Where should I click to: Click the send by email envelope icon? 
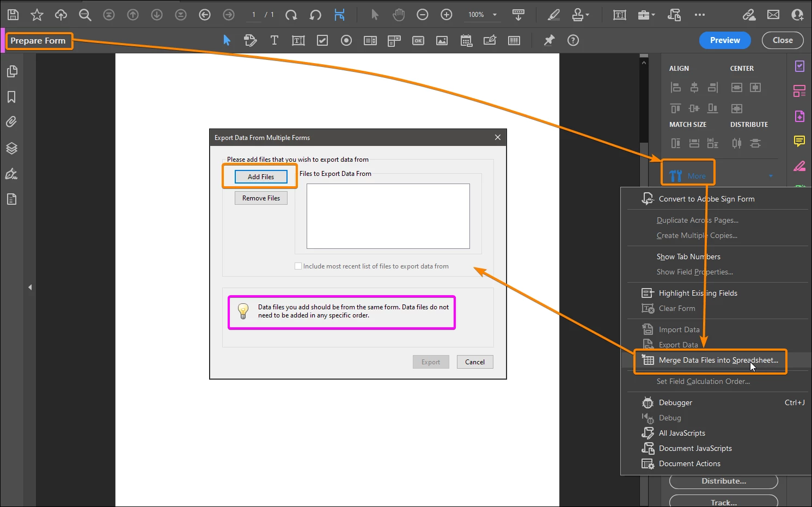(773, 15)
